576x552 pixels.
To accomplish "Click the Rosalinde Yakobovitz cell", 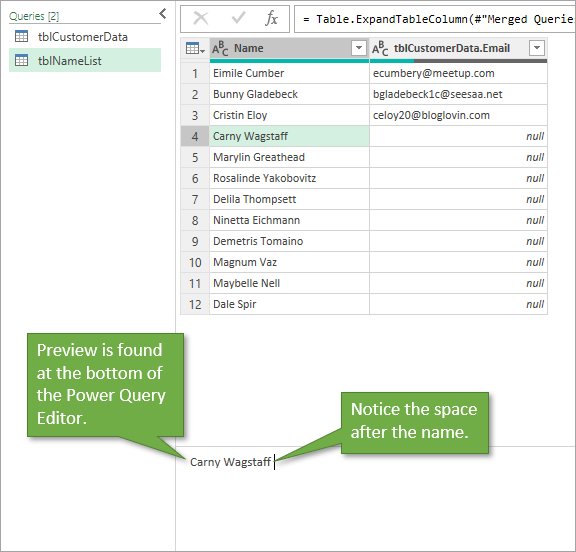I will [289, 178].
